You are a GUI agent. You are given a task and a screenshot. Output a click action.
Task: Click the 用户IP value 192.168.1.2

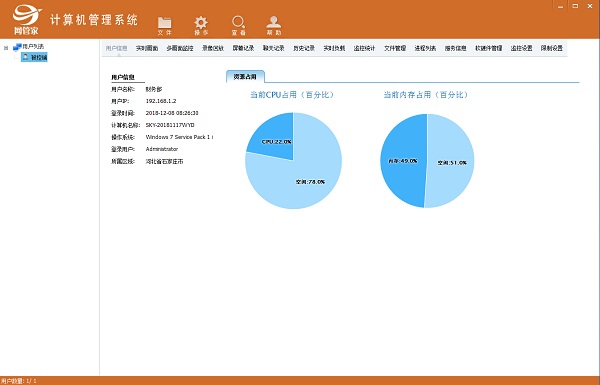[x=161, y=101]
